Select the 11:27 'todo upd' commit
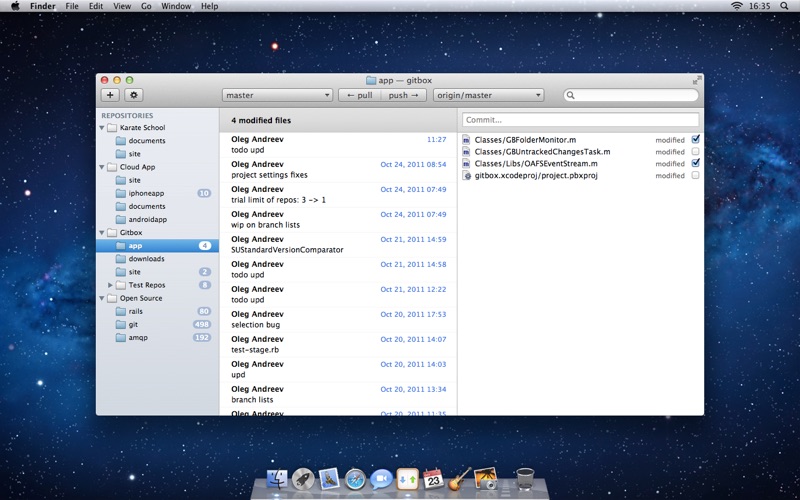800x500 pixels. click(x=338, y=145)
